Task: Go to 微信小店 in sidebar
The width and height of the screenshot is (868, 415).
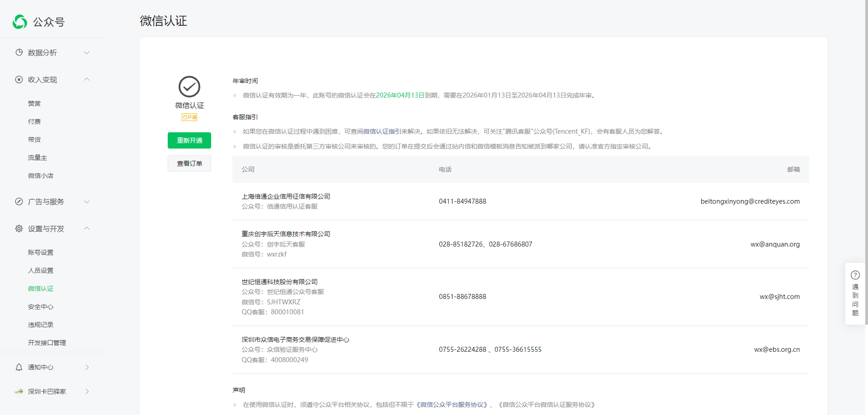Action: pos(41,176)
